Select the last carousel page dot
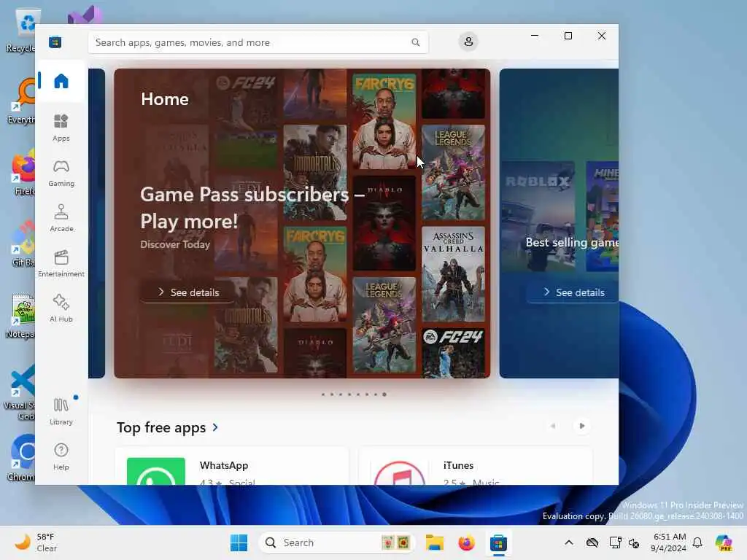Image resolution: width=747 pixels, height=560 pixels. 384,394
